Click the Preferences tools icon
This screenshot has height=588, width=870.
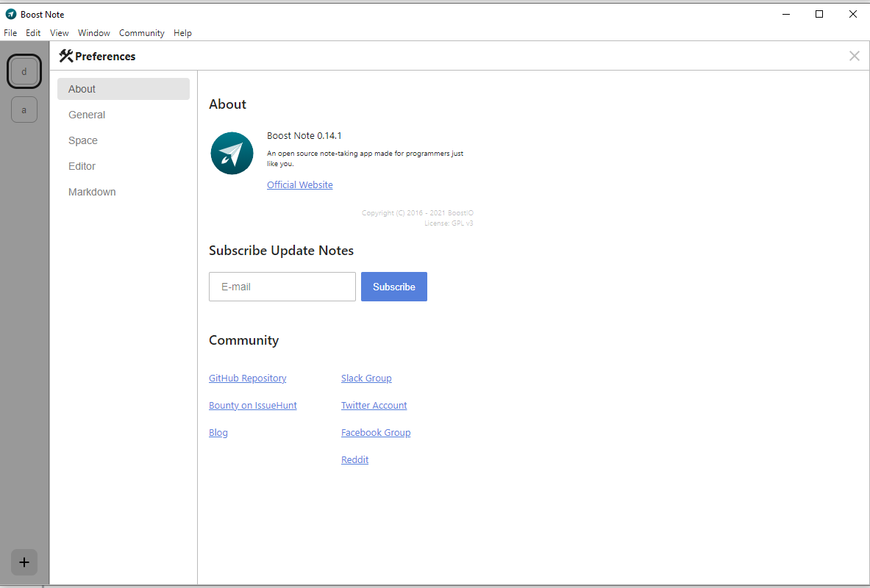click(x=66, y=56)
